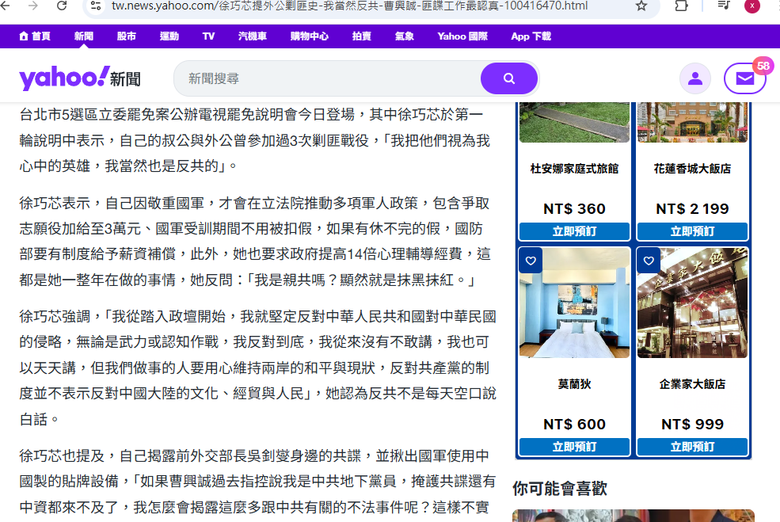Click the 莫蘭狄 hotel name
Image resolution: width=780 pixels, height=522 pixels.
point(575,384)
